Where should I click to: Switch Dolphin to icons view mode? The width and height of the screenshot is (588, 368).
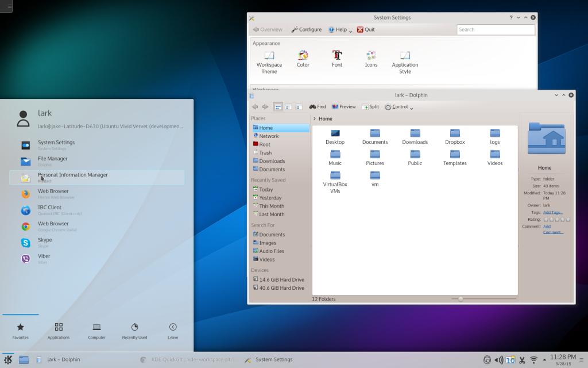(278, 107)
